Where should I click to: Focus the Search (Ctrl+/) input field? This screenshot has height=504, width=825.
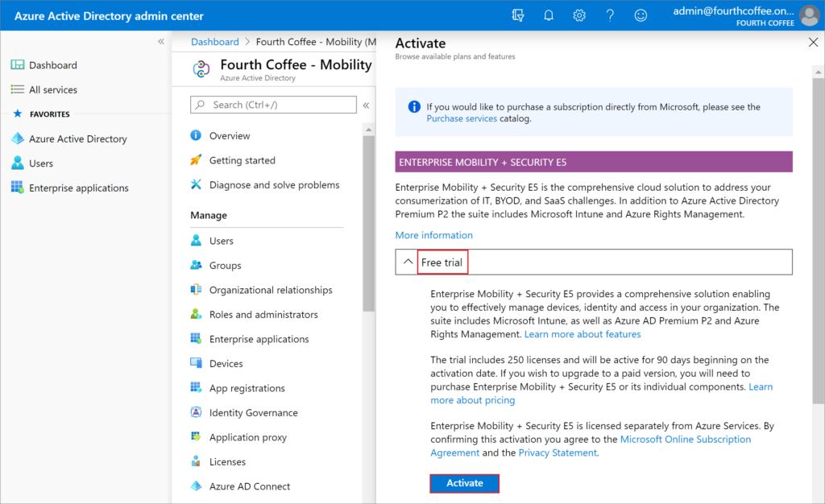273,105
